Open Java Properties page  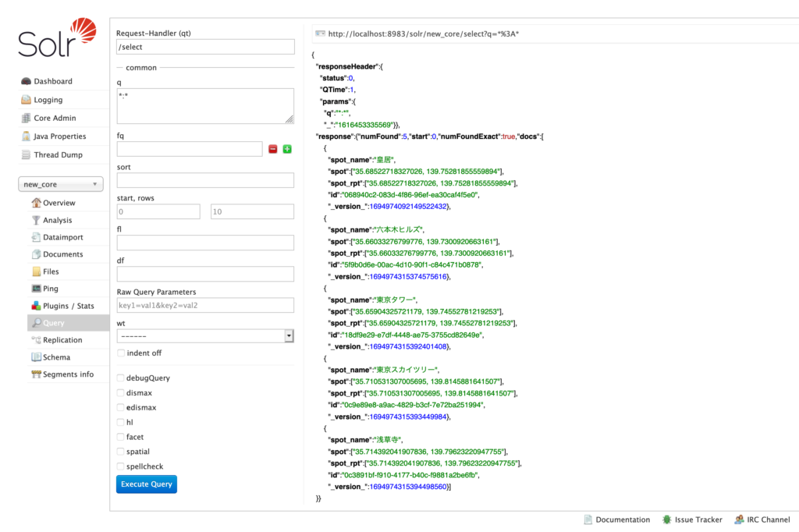(59, 137)
